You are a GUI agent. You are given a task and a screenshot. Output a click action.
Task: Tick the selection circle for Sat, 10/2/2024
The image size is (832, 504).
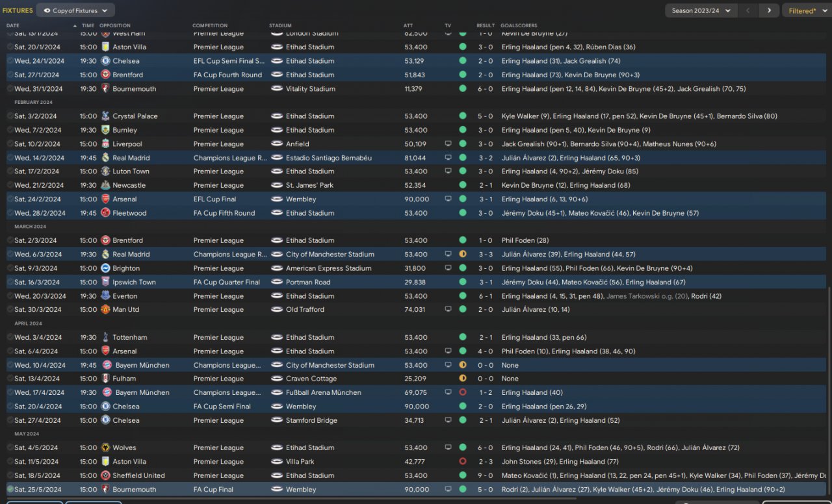(x=10, y=144)
